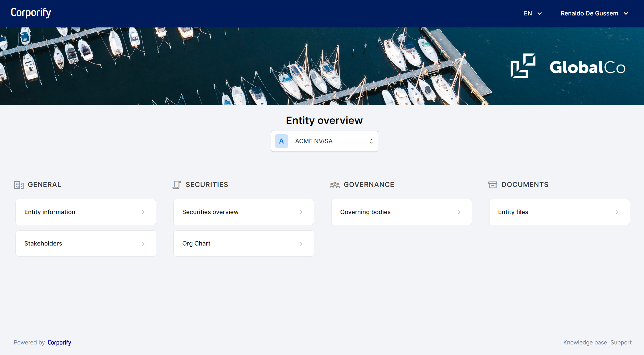Click the GENERAL building icon
Screen dimensions: 644x355
[19, 185]
